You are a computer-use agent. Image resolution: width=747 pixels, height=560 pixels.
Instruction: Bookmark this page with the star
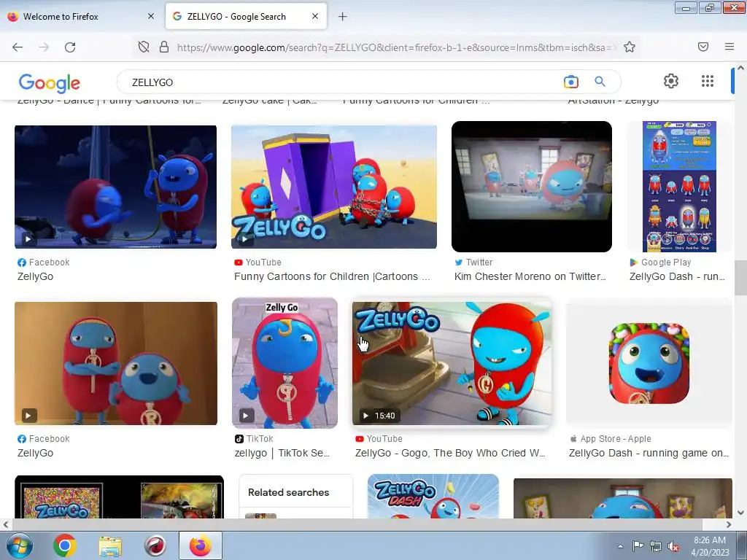pyautogui.click(x=630, y=47)
